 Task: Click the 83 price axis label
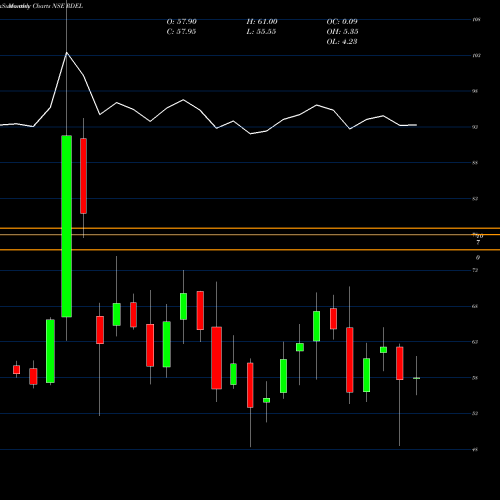click(x=475, y=199)
